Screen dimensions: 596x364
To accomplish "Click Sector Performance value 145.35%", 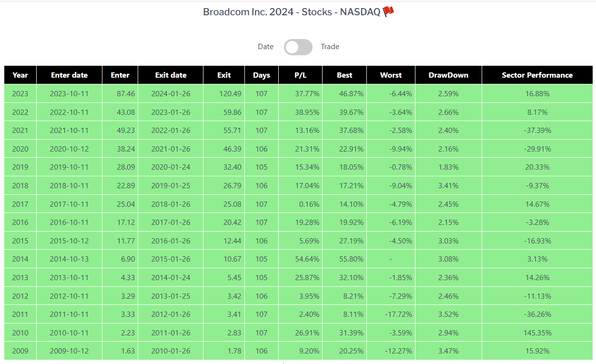I will [537, 333].
